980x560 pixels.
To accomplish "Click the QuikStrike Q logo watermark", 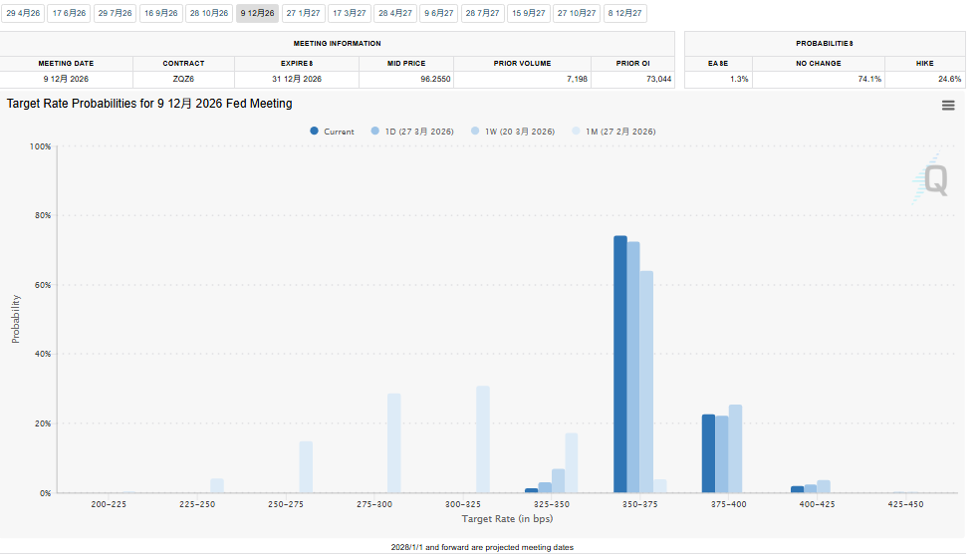I will pos(933,180).
